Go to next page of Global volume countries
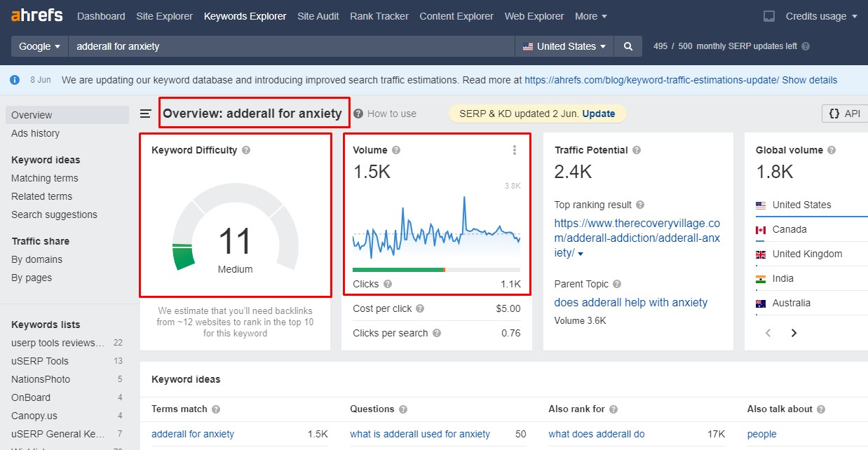 pos(794,333)
